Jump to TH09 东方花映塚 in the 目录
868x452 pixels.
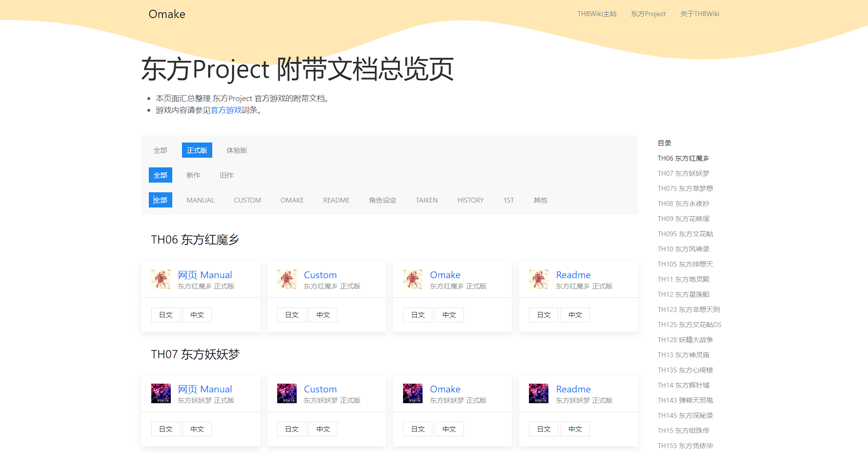point(683,219)
